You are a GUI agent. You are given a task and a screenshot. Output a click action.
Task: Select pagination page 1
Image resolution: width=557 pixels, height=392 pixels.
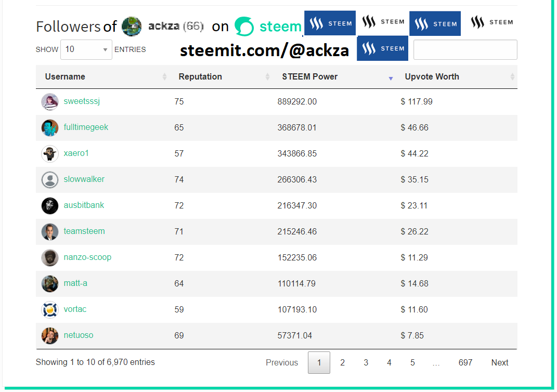319,362
